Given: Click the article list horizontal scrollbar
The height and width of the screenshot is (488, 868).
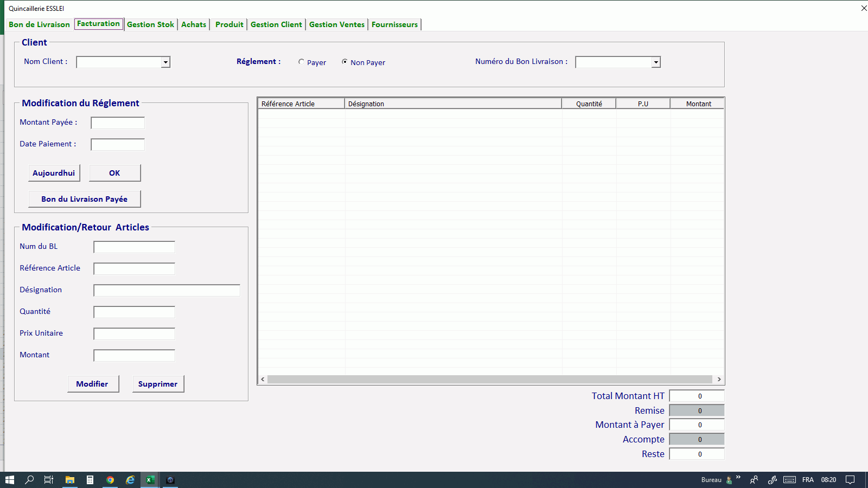Looking at the screenshot, I should 489,380.
